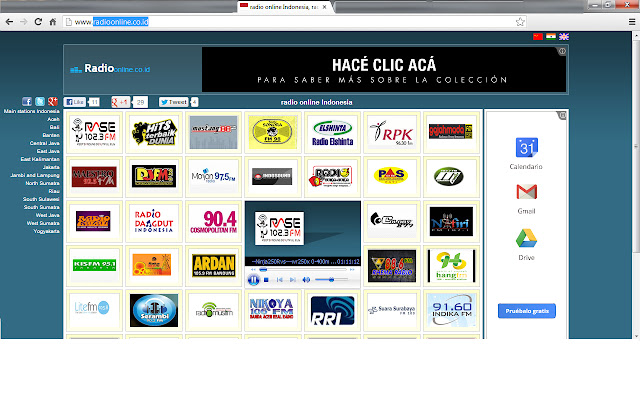Reload the page with the refresh icon
Image resolution: width=640 pixels, height=400 pixels.
click(x=38, y=22)
